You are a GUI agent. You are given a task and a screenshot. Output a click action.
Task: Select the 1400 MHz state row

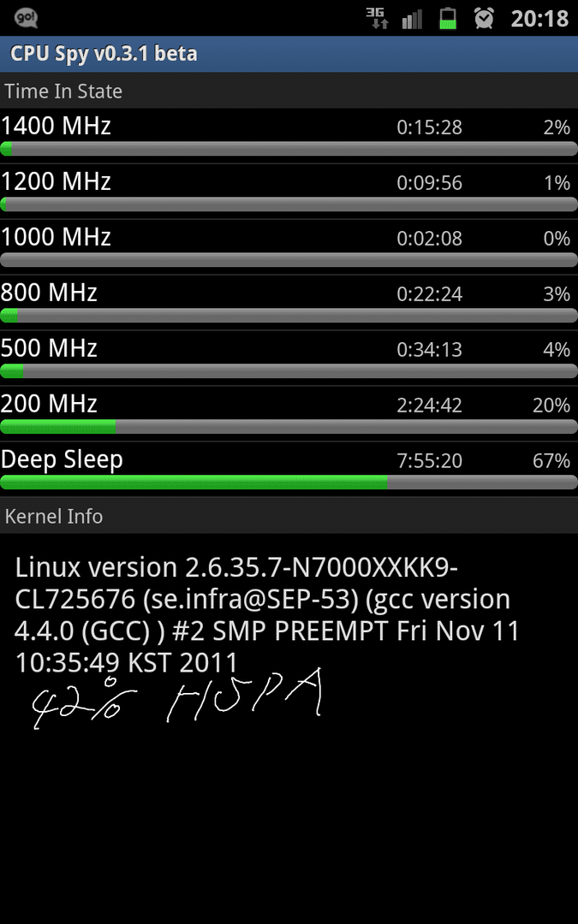click(x=289, y=136)
